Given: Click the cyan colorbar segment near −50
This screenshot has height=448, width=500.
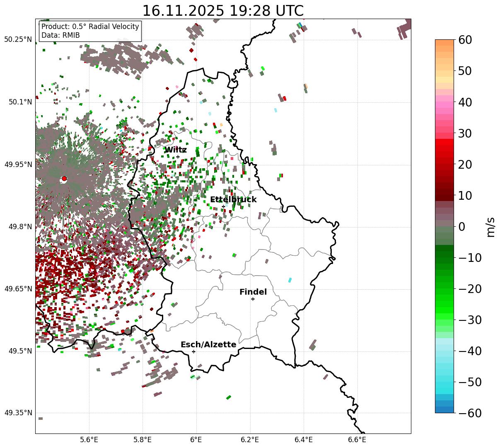Looking at the screenshot, I should 444,385.
